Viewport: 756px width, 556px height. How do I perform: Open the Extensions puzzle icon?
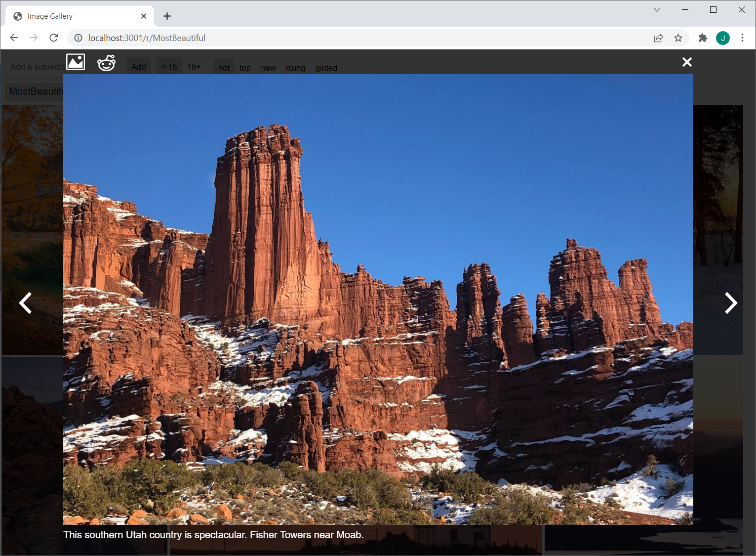703,38
